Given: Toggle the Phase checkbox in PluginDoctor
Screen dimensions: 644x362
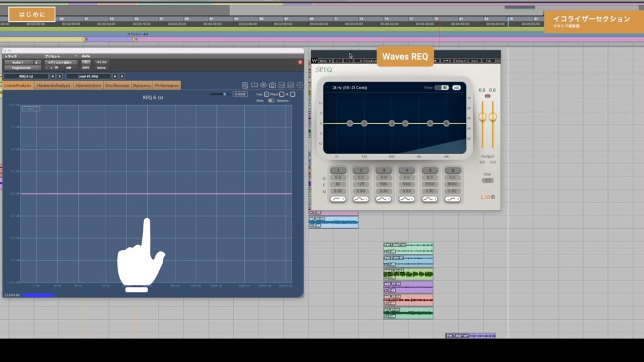Looking at the screenshot, I should [x=282, y=94].
